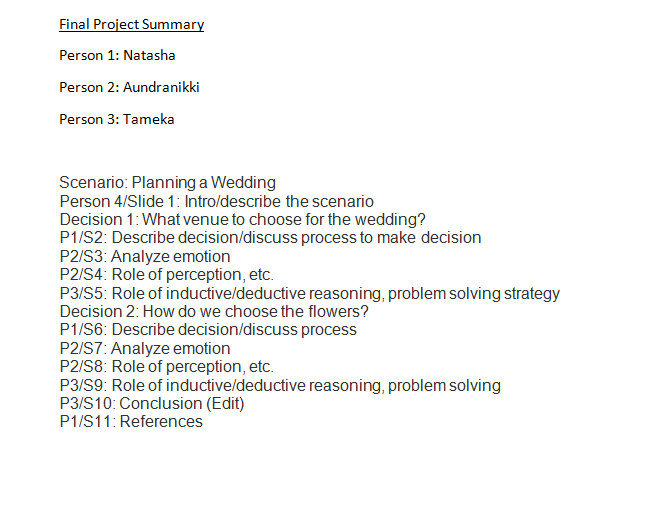
Task: Click the Person 3: Tameka line
Action: point(116,119)
